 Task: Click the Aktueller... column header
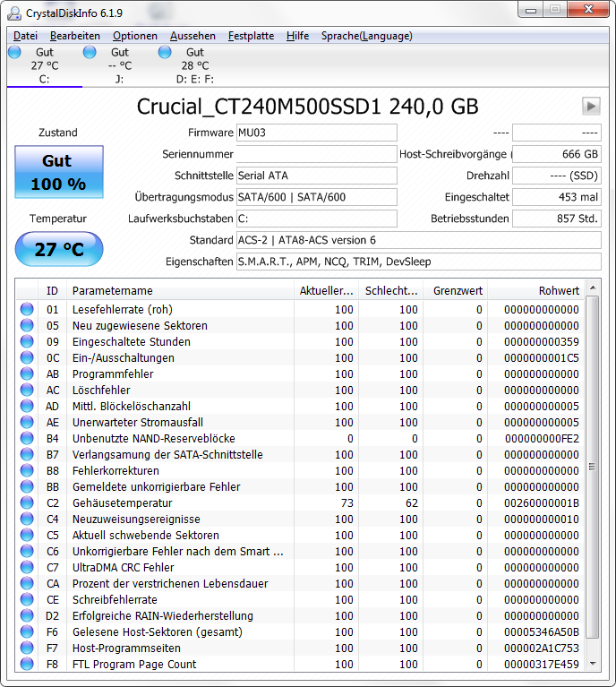click(x=326, y=290)
